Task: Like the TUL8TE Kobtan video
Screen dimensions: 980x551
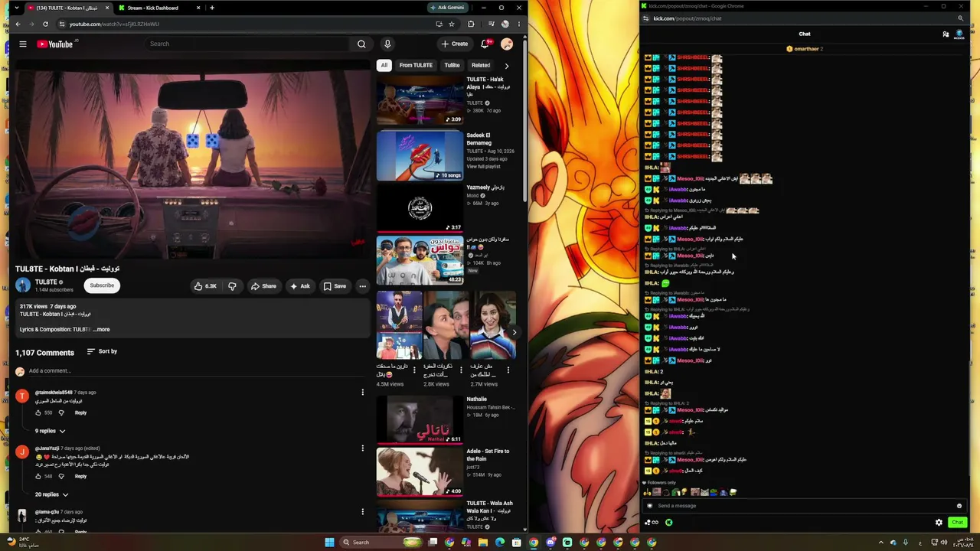Action: (205, 286)
